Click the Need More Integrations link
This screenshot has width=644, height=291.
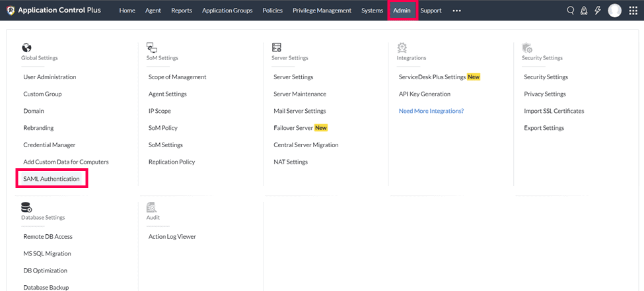coord(431,111)
